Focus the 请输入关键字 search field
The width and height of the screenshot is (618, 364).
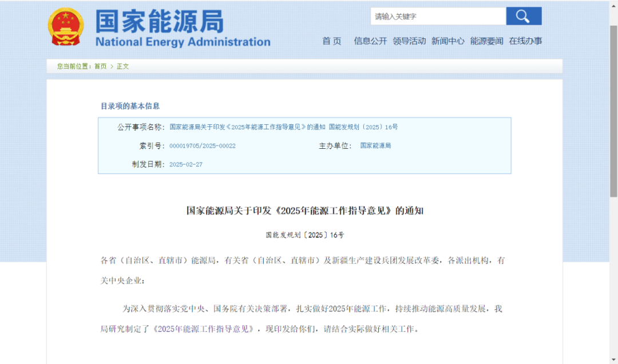pyautogui.click(x=438, y=17)
